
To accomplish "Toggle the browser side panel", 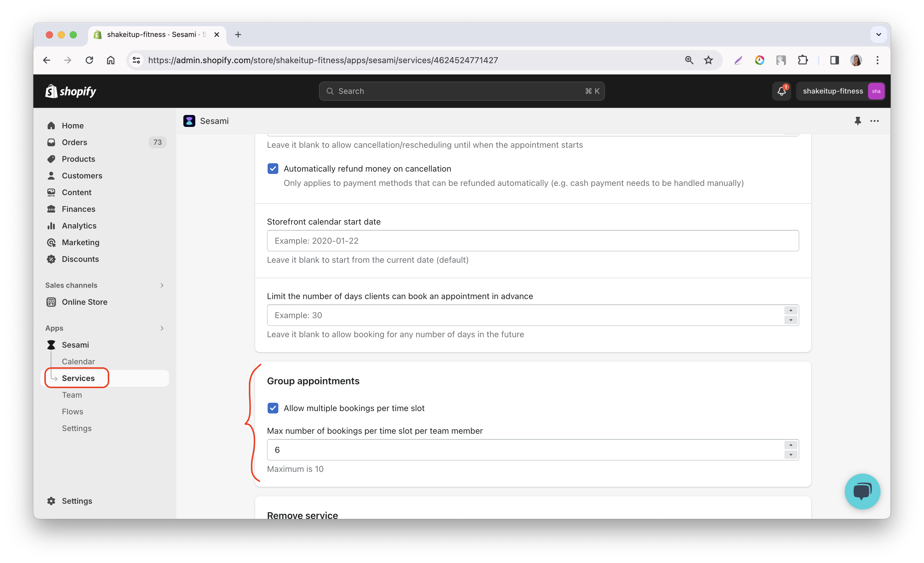I will (x=834, y=60).
